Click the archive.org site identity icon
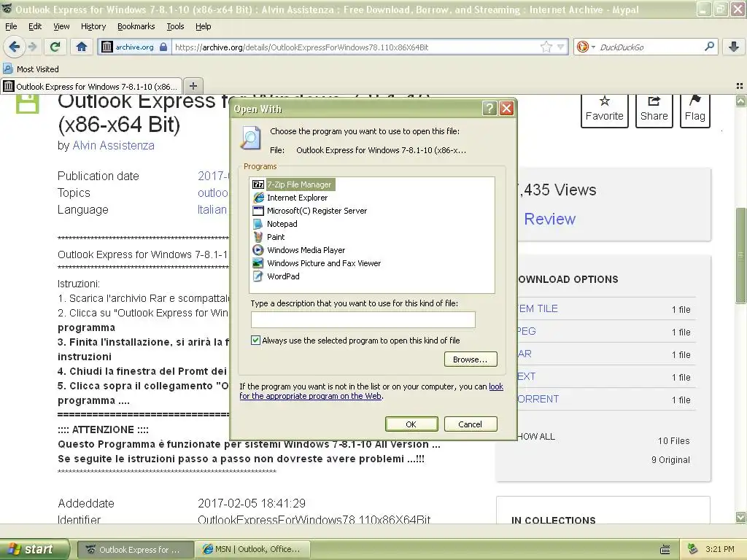This screenshot has height=560, width=747. click(107, 47)
